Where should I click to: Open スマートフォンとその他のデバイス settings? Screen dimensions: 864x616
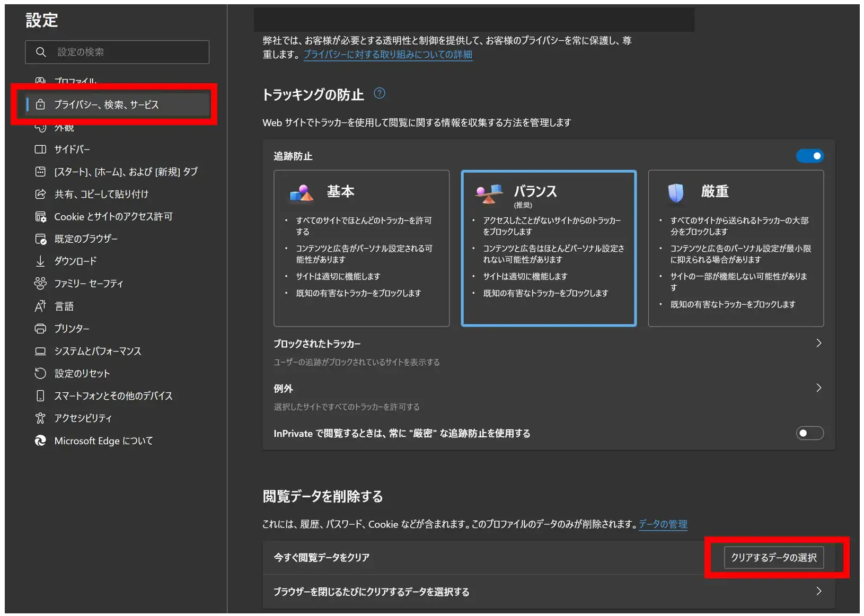point(113,396)
